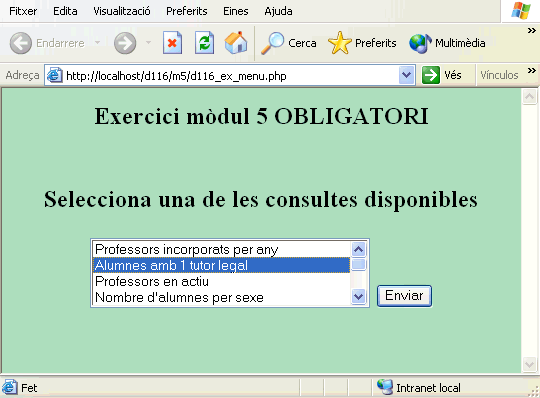
Task: Open back button history dropdown arrow
Action: point(97,43)
